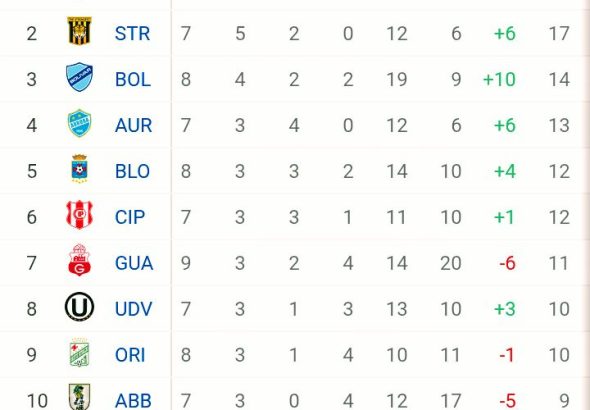This screenshot has width=590, height=410.
Task: Open the BOL team link
Action: [133, 79]
